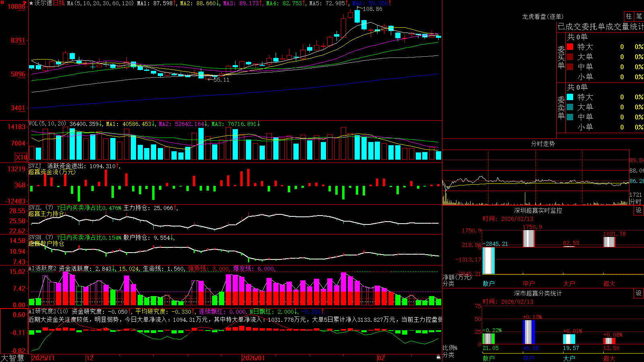Toggle the 笔 tick display mode
This screenshot has width=644, height=362.
(x=639, y=16)
